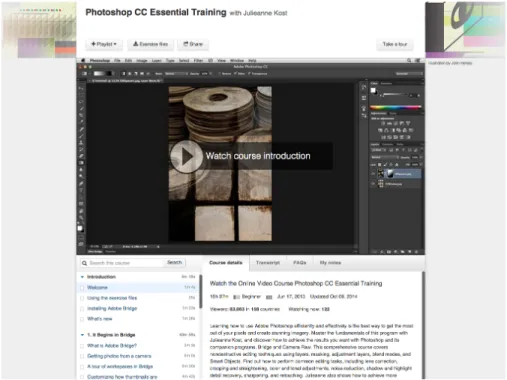Open the Layer menu in Photoshop
Screen dimensions: 507x380
(x=157, y=60)
